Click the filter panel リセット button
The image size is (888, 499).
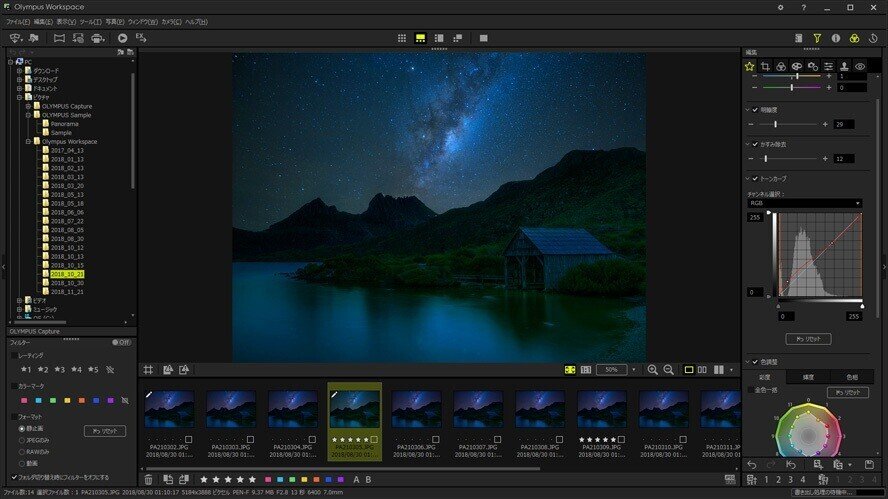[105, 431]
